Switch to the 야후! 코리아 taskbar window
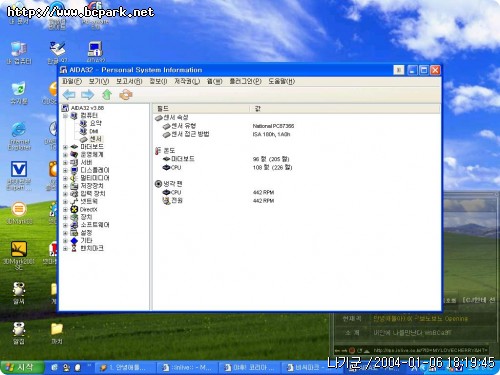Screen dimensions: 500x375 pyautogui.click(x=249, y=368)
